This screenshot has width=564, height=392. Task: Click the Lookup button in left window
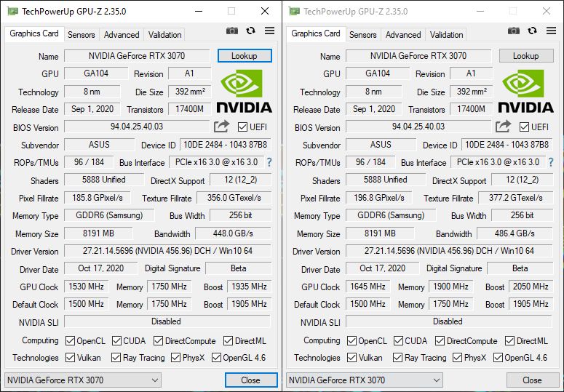click(x=245, y=56)
